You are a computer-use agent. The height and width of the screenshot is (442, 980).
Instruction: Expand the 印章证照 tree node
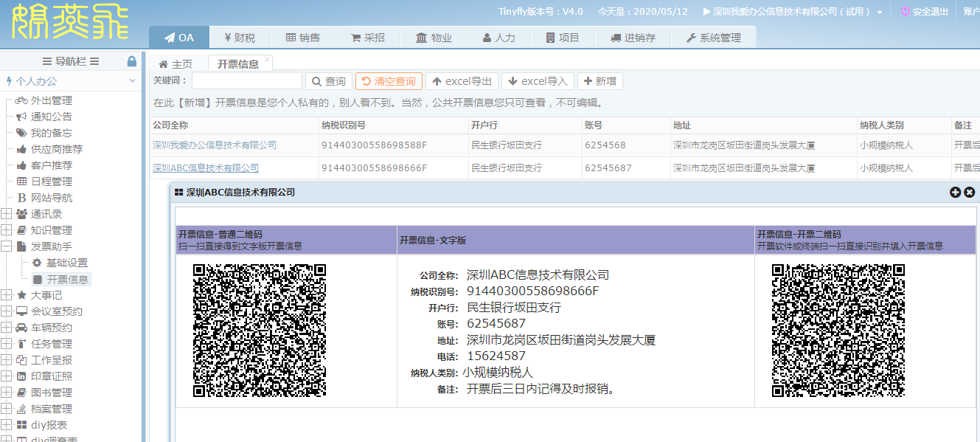point(7,376)
